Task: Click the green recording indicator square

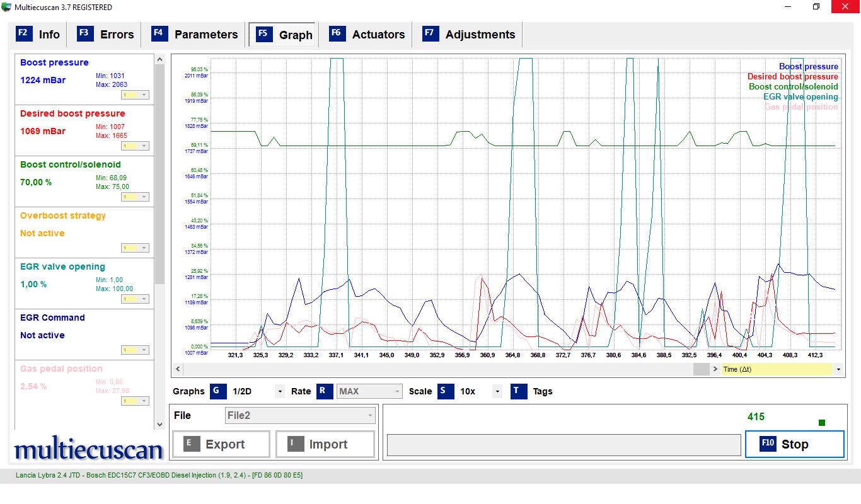Action: pos(822,423)
